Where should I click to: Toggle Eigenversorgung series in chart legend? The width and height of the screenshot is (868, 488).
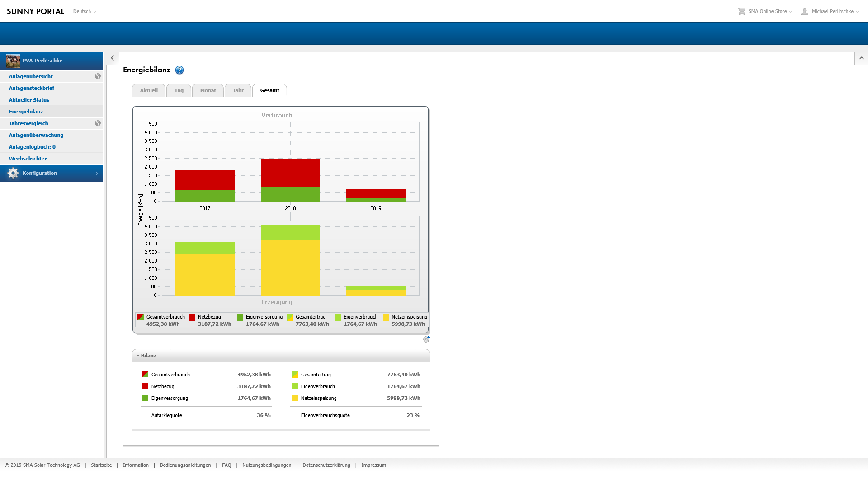(x=264, y=317)
